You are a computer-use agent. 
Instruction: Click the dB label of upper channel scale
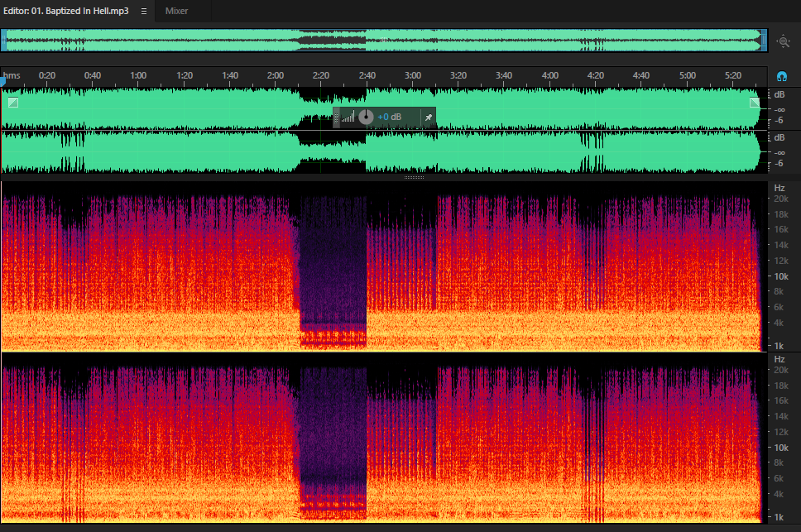779,94
